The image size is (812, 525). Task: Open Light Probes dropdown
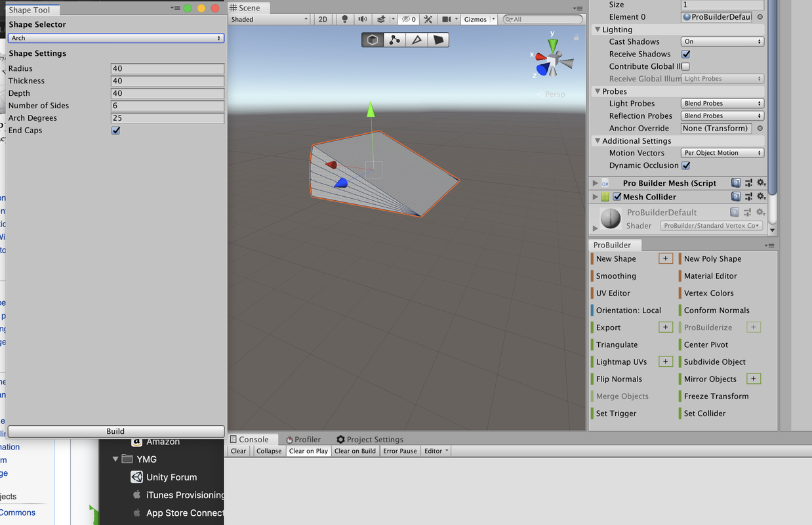tap(723, 103)
